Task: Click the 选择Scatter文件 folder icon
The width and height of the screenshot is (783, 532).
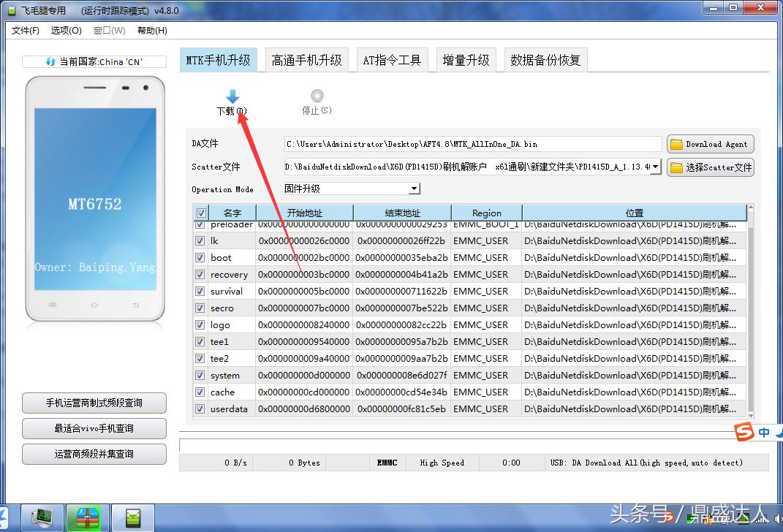Action: point(676,167)
